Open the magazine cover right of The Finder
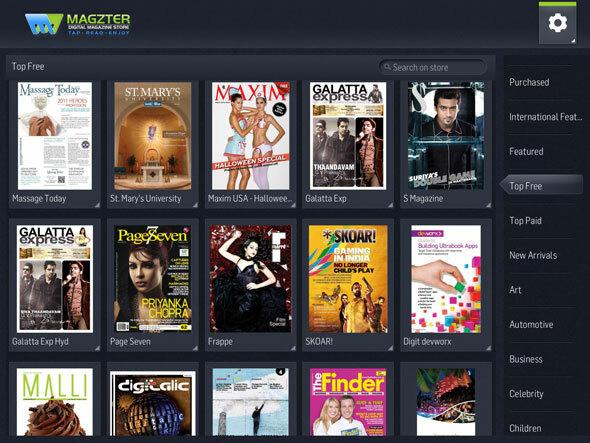 pyautogui.click(x=446, y=402)
